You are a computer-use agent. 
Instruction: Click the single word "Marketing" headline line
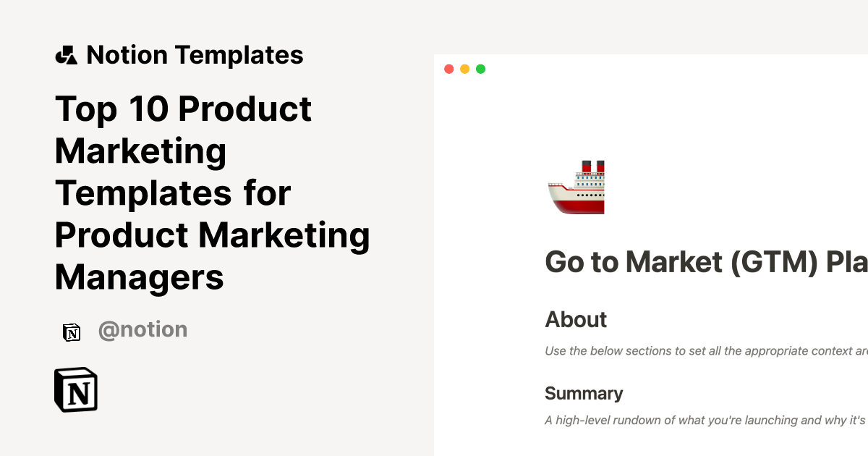pyautogui.click(x=141, y=151)
